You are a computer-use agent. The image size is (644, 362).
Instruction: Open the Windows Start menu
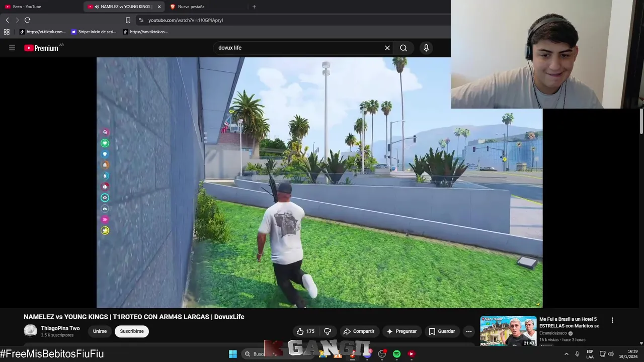[x=233, y=354]
